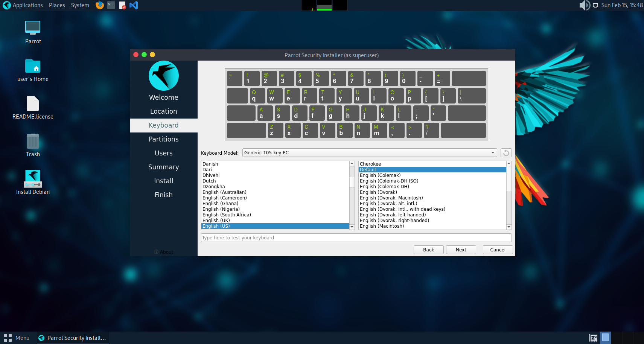This screenshot has width=644, height=344.
Task: Choose English (Dvorak) variant
Action: pyautogui.click(x=378, y=192)
